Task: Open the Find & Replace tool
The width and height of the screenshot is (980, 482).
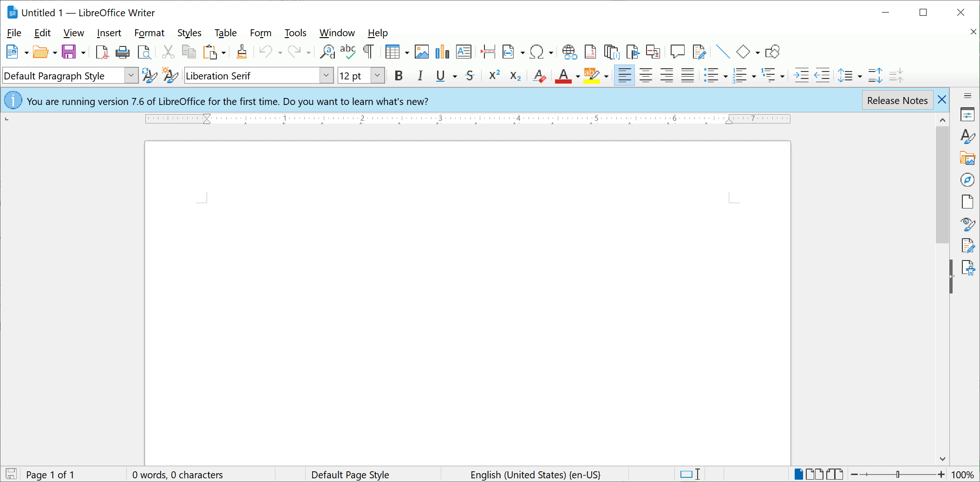Action: 327,52
